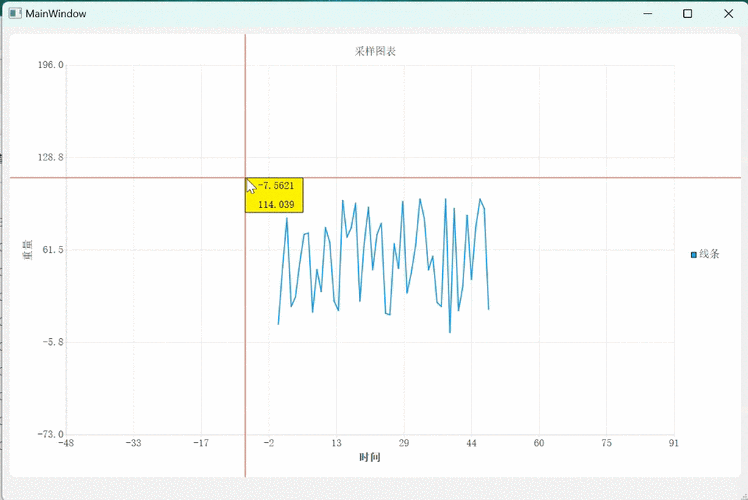Click the 时间 x-axis title
Screen dimensions: 748x500
pos(370,458)
